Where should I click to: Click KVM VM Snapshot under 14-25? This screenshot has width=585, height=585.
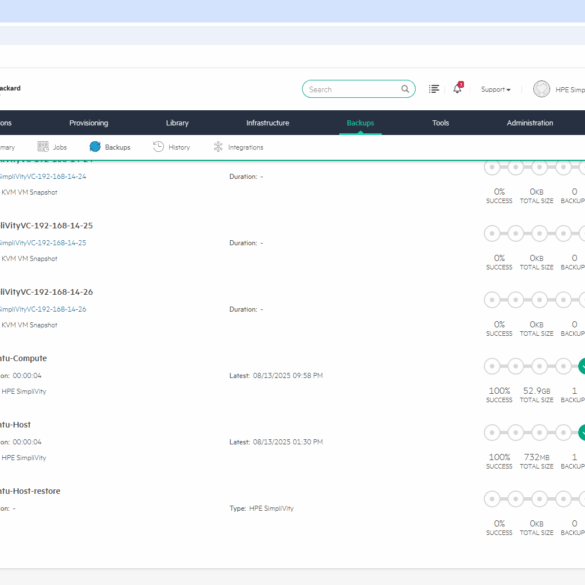click(29, 259)
